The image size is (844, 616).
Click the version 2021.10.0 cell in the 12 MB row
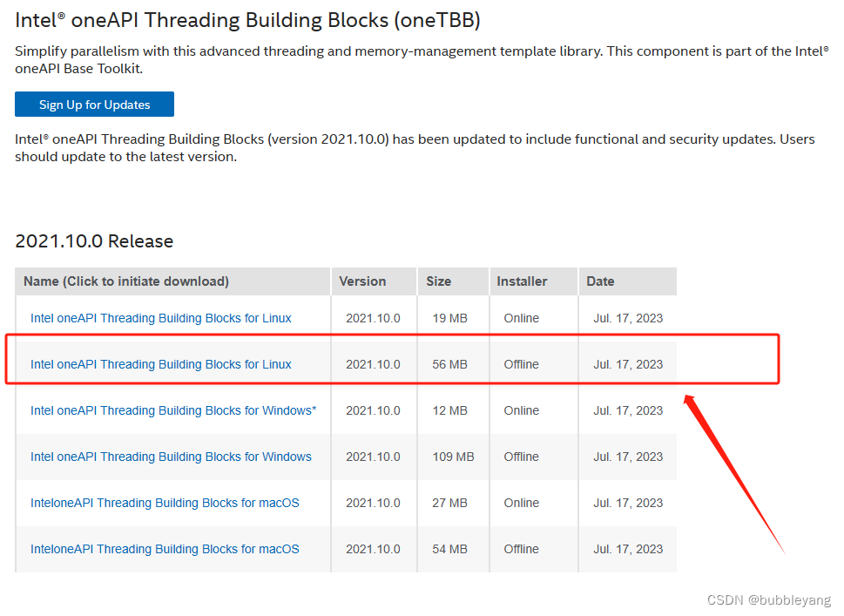coord(373,411)
